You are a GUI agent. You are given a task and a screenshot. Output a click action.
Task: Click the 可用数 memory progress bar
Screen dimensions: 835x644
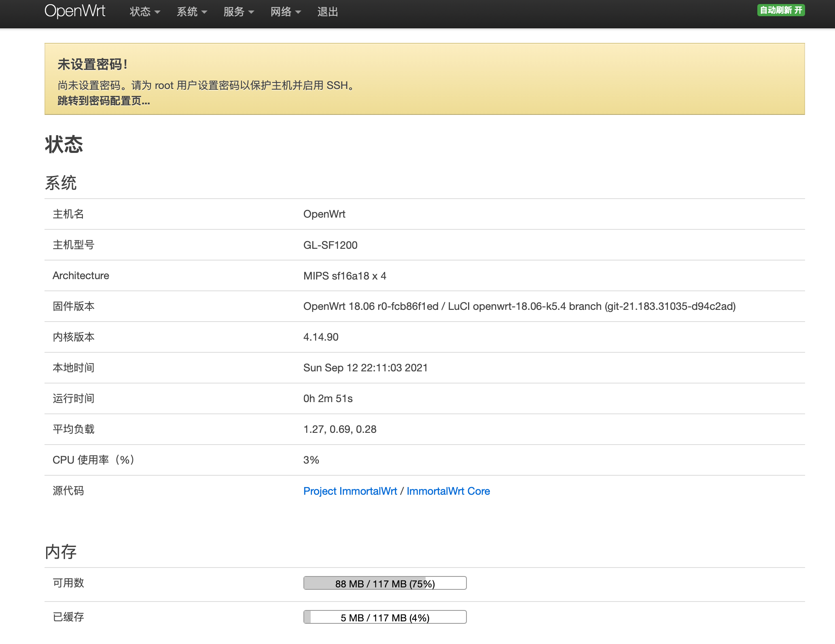point(385,583)
